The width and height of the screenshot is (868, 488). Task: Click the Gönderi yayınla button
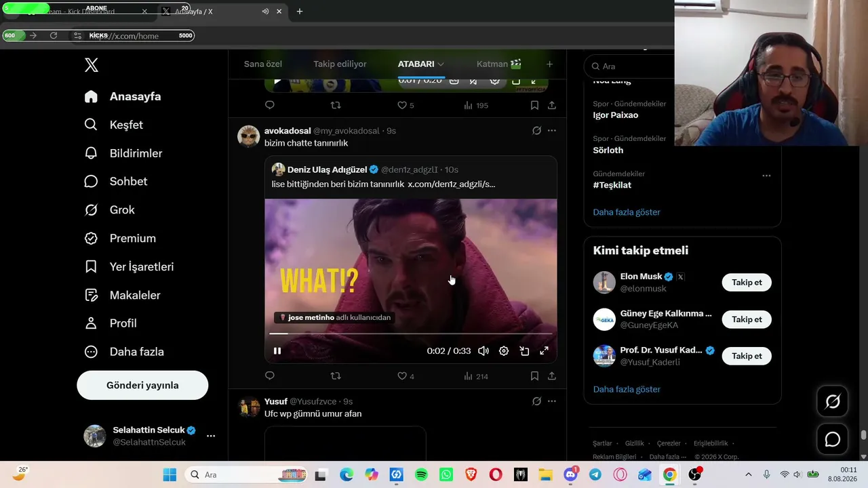[x=142, y=385]
